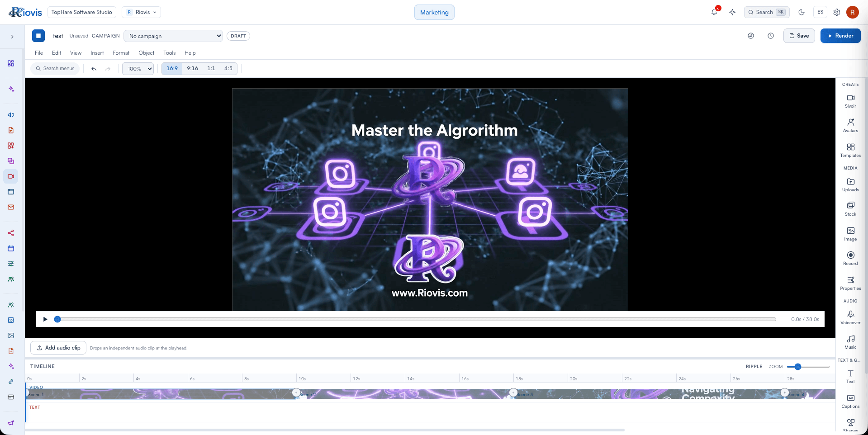Open the Riovis workspace dropdown

click(141, 12)
